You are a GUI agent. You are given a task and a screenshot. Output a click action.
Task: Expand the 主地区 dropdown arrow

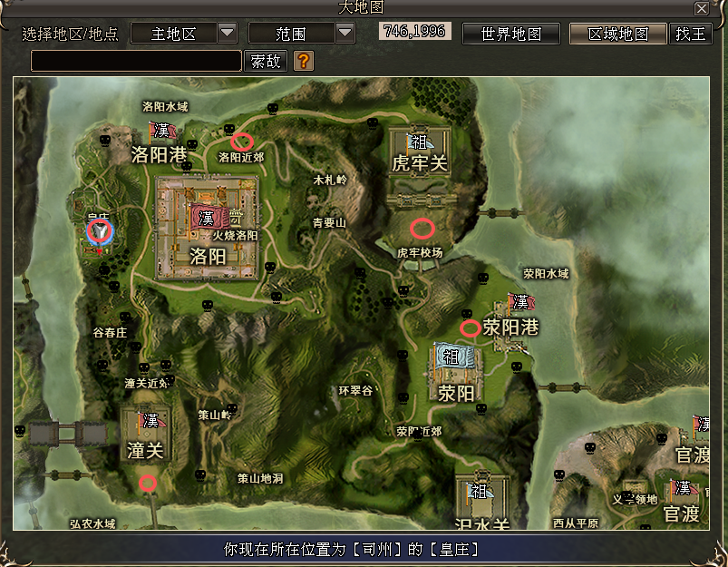pyautogui.click(x=228, y=34)
